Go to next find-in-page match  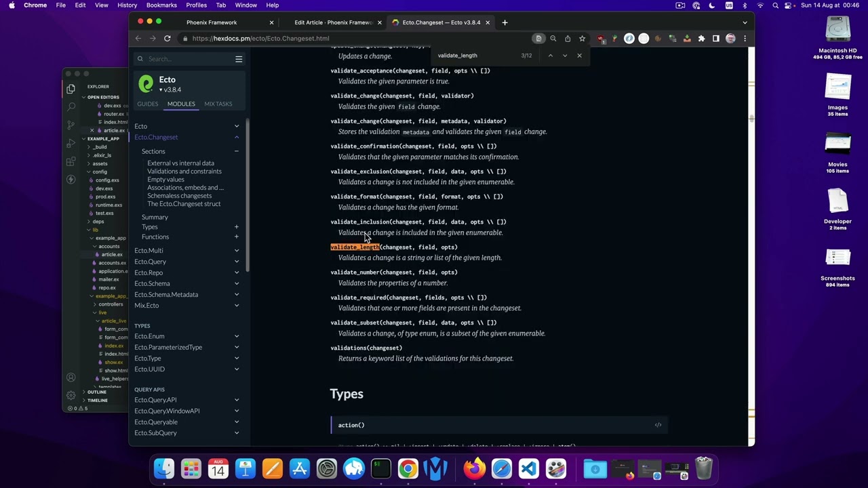pos(564,56)
